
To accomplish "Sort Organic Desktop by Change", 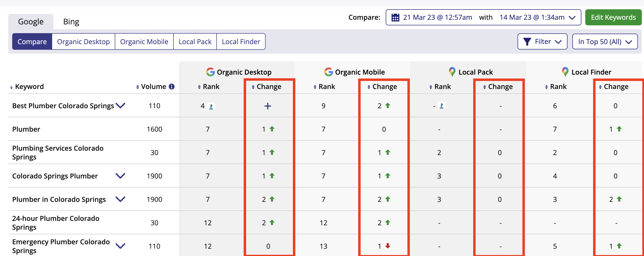I will (253, 87).
